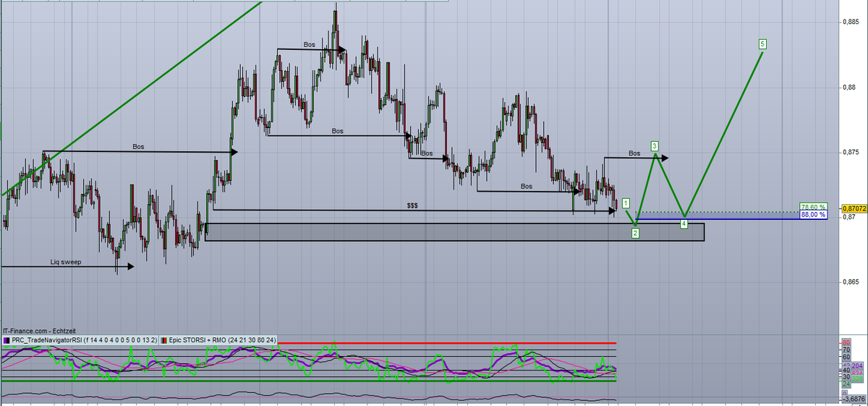Click the 0,885 price axis value
Screen dimensions: 868x406
[851, 22]
